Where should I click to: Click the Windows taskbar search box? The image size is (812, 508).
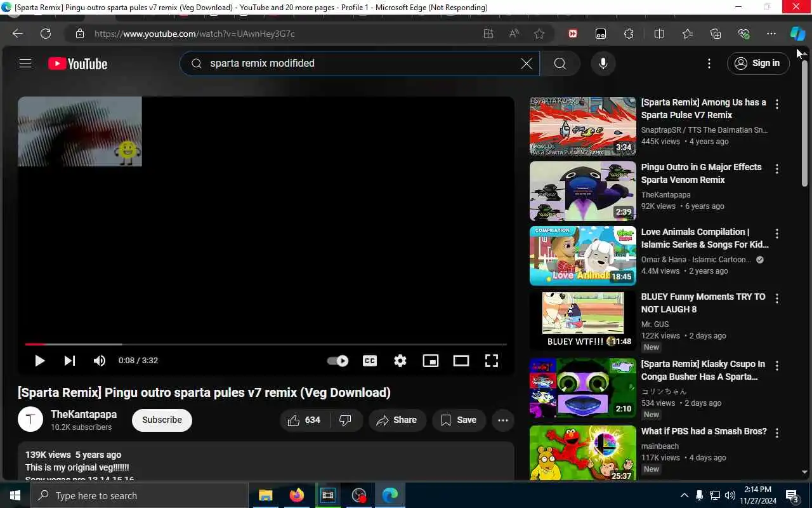(x=140, y=495)
